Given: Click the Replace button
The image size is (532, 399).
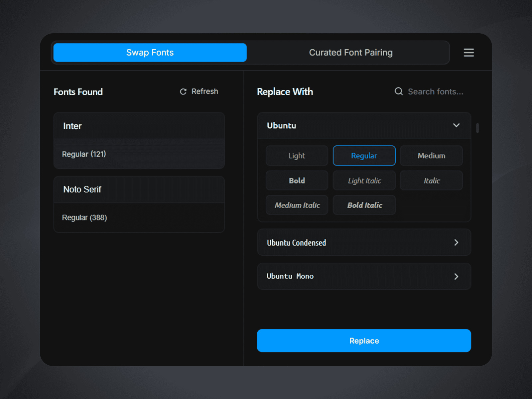Looking at the screenshot, I should tap(364, 340).
